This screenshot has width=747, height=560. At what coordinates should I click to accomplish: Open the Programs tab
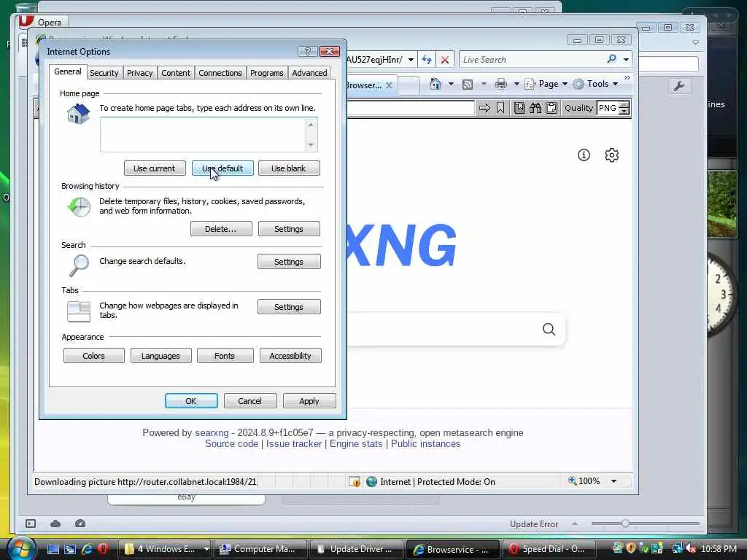(x=267, y=73)
